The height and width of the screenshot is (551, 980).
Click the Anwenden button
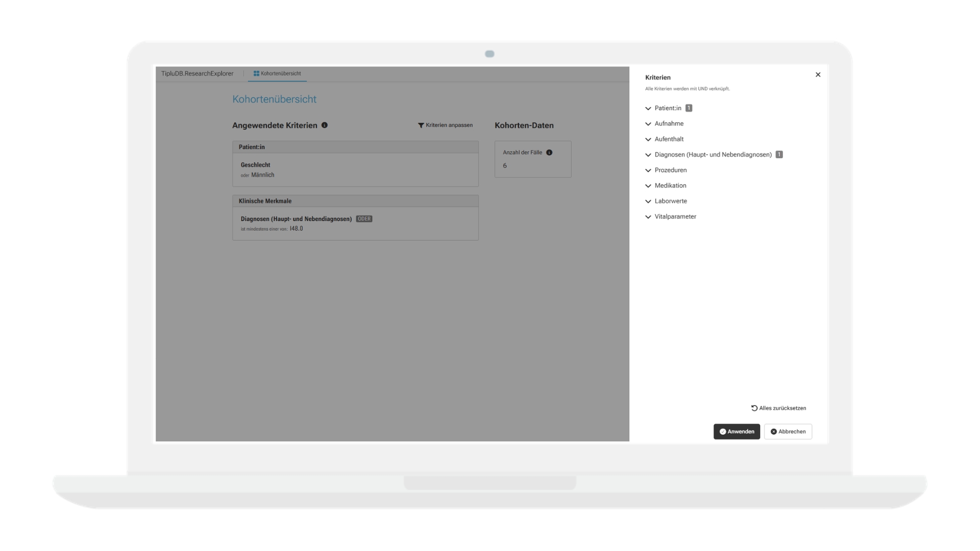tap(737, 432)
